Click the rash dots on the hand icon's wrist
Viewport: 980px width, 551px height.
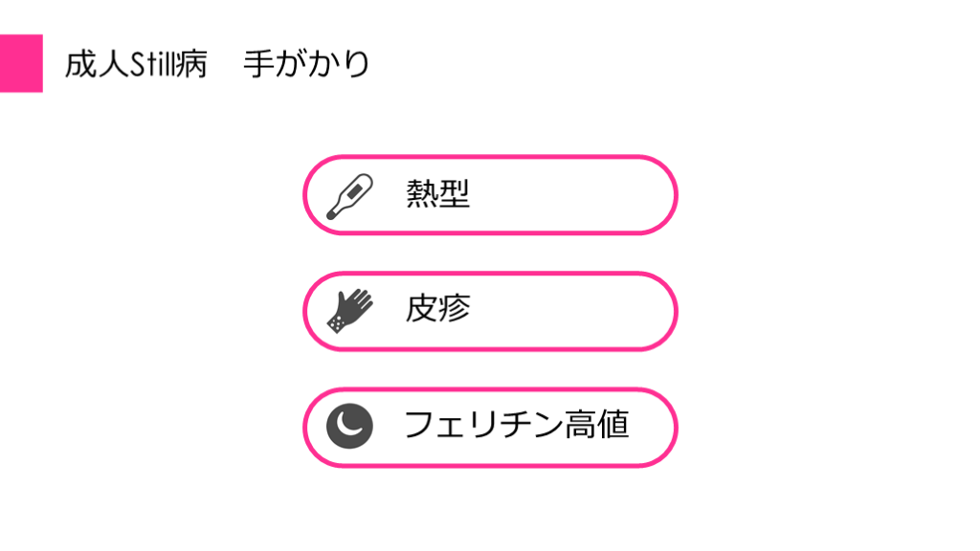click(x=336, y=324)
